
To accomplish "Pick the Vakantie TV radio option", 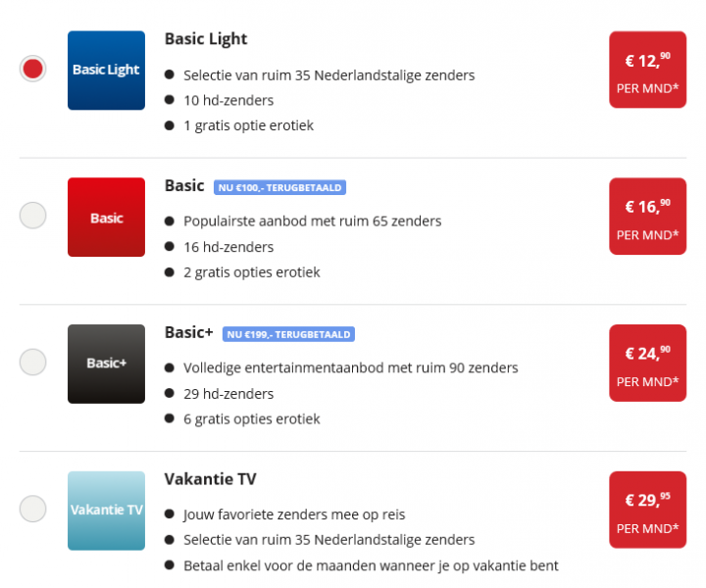I will point(32,509).
